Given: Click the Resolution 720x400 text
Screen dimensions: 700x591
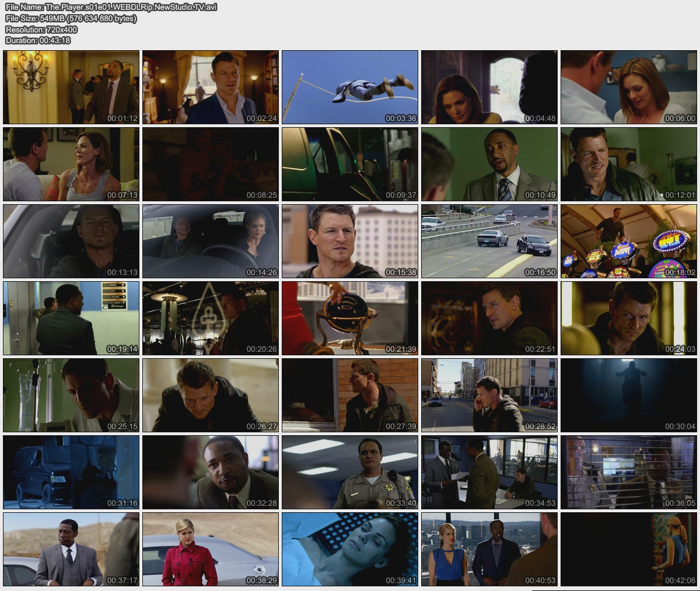Looking at the screenshot, I should click(x=41, y=29).
